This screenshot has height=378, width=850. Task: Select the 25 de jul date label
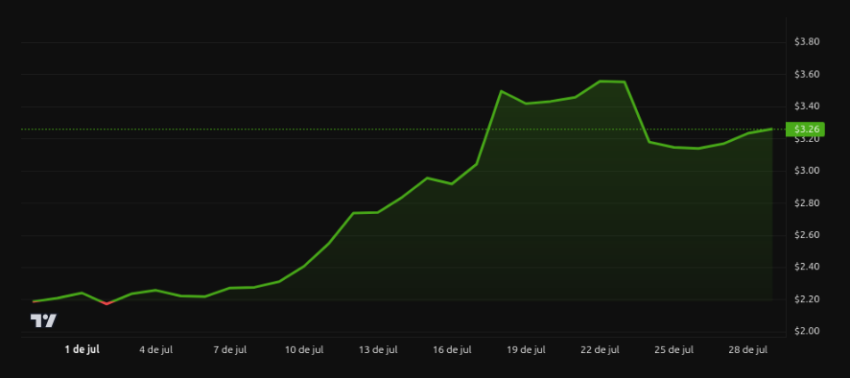(674, 350)
